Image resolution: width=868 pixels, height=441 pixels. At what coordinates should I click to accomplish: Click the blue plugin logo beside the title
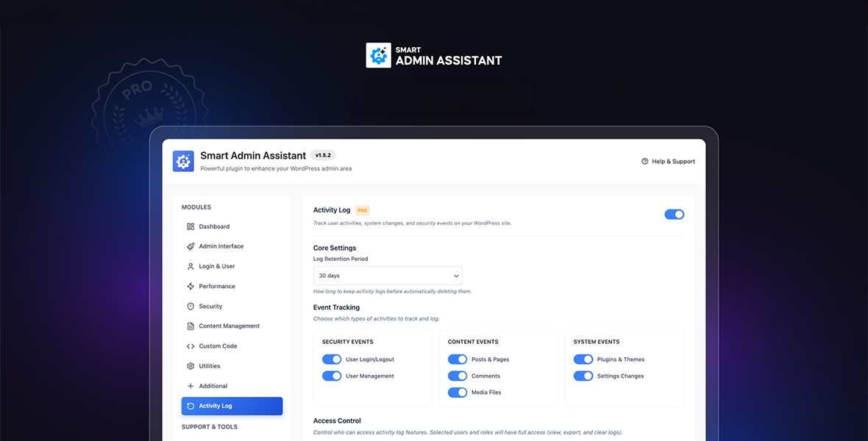(183, 161)
